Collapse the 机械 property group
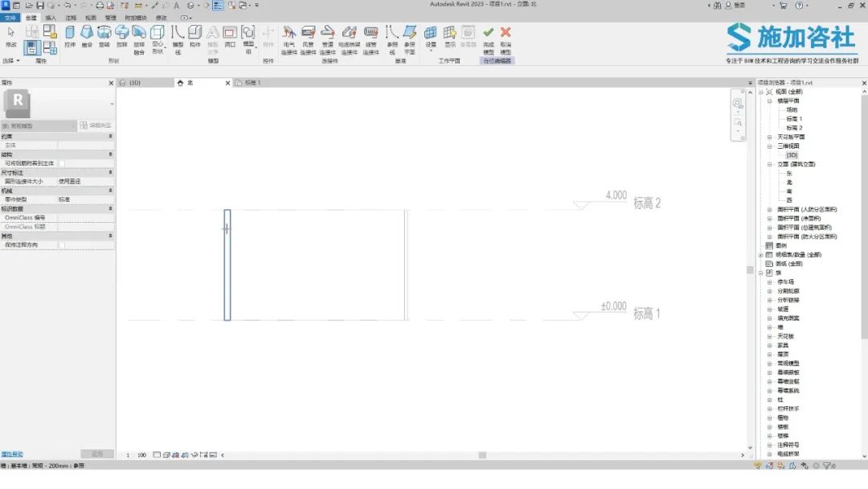The height and width of the screenshot is (489, 868). 110,191
